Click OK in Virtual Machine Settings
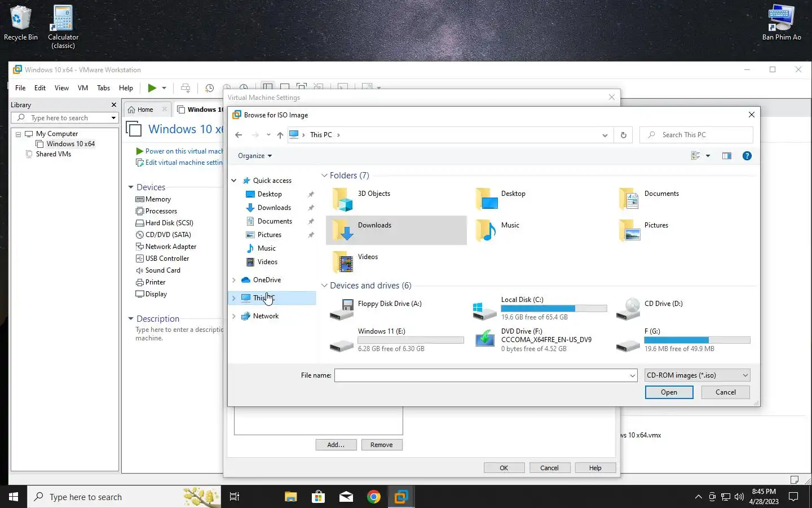The height and width of the screenshot is (508, 812). coord(504,468)
